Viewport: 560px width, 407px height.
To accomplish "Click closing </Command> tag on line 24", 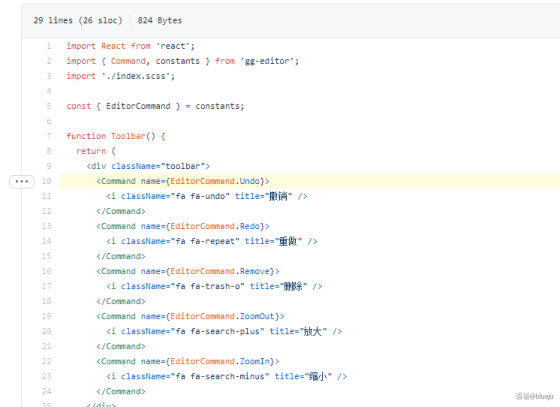I will pos(121,391).
